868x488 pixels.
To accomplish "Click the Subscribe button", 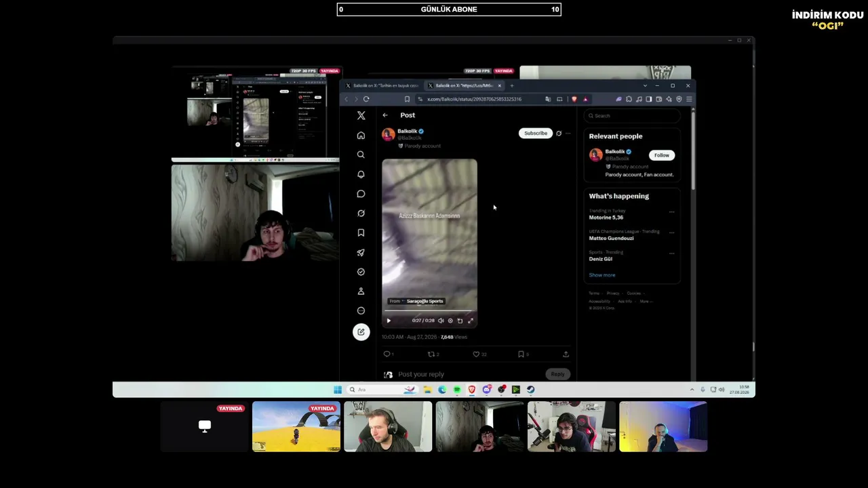I will [x=536, y=134].
